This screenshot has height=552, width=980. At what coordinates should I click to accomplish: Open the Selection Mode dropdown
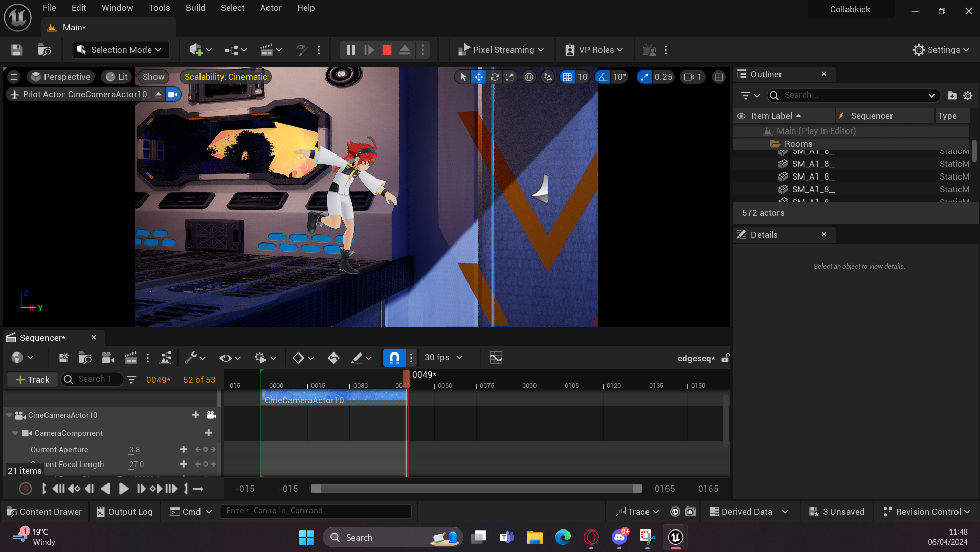(120, 50)
